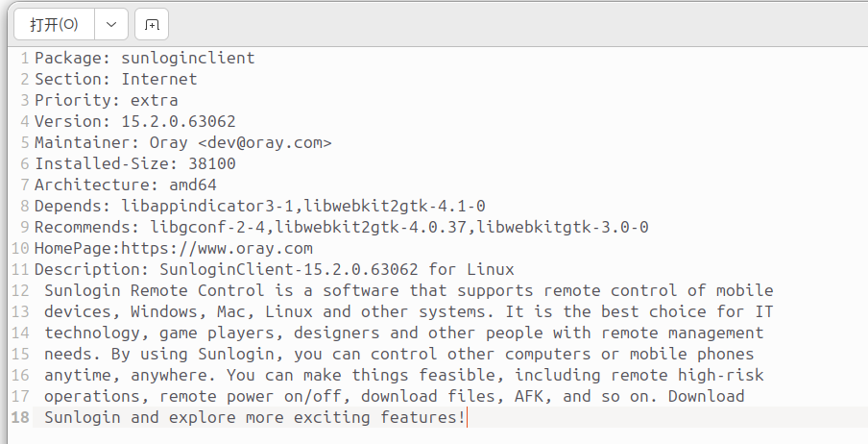Screen dimensions: 868x444
Task: Click the 打开(O) open button
Action: 54,24
